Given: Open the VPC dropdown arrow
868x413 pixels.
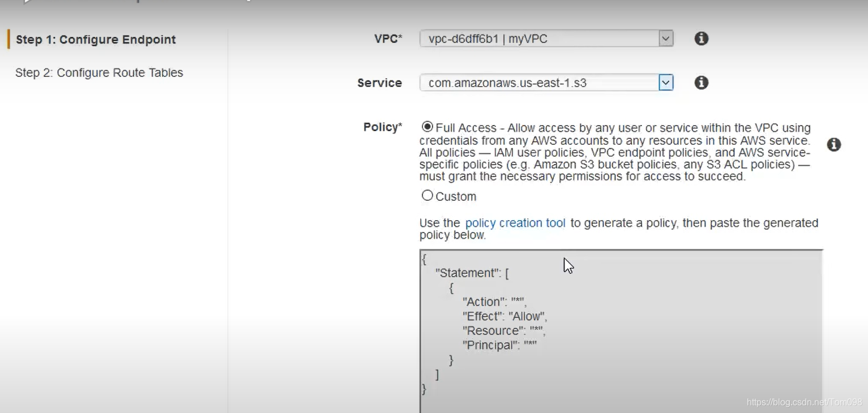Looking at the screenshot, I should tap(666, 38).
